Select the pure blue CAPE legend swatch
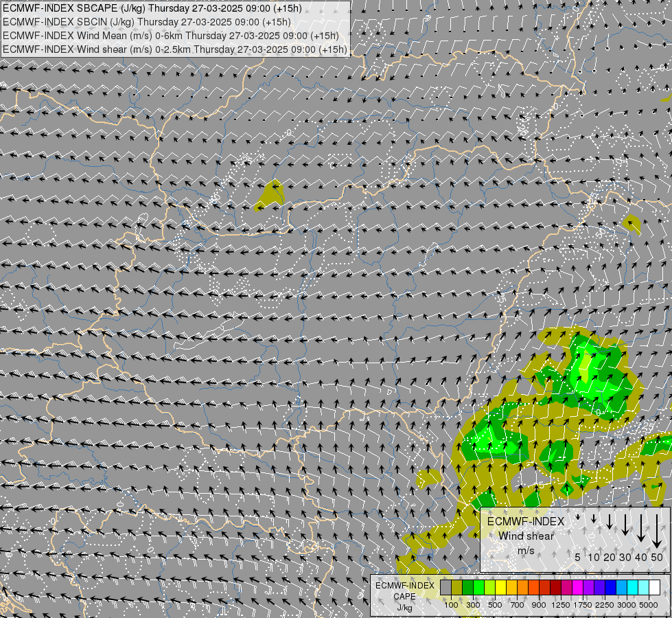 611,588
